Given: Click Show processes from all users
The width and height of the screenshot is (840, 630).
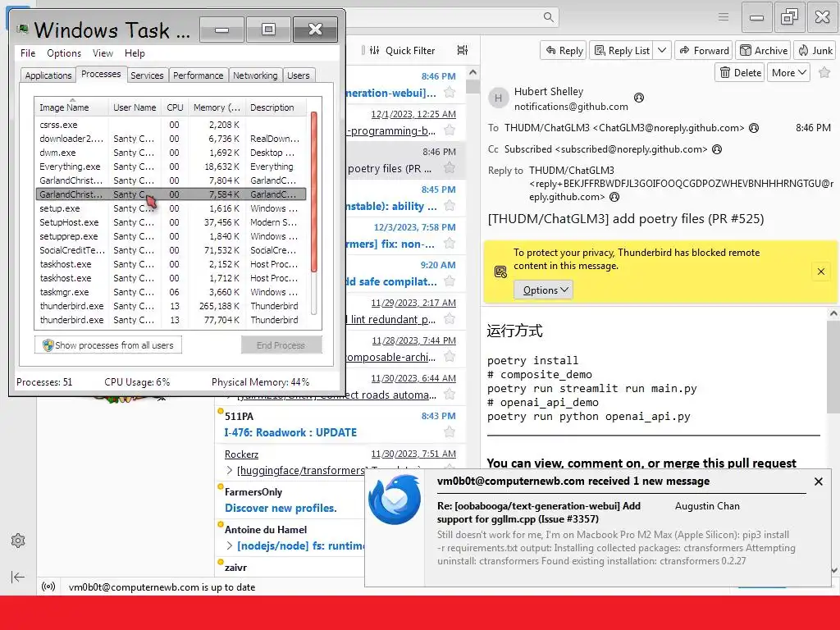Looking at the screenshot, I should 108,345.
